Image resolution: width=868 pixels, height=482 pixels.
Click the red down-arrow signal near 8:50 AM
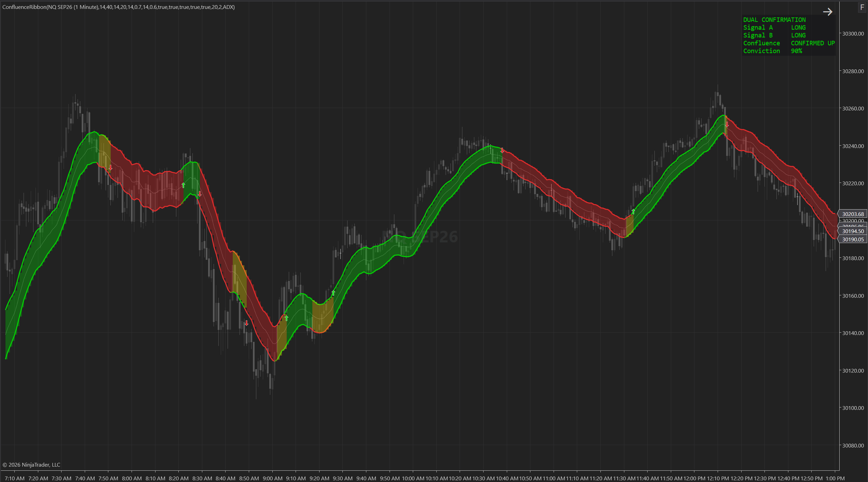pos(246,323)
